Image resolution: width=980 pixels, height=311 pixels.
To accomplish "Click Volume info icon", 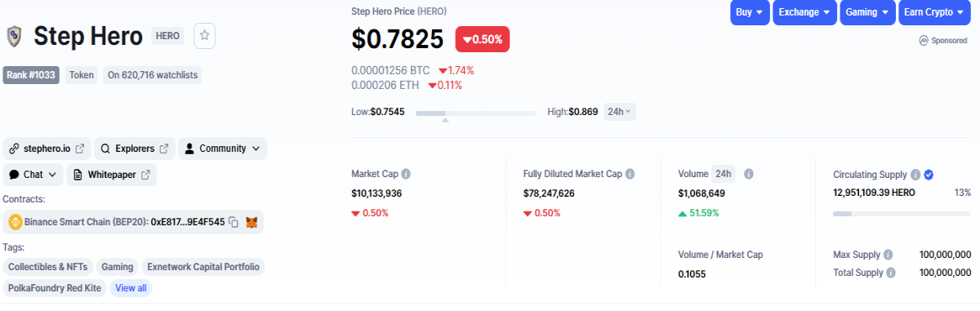I will [749, 174].
